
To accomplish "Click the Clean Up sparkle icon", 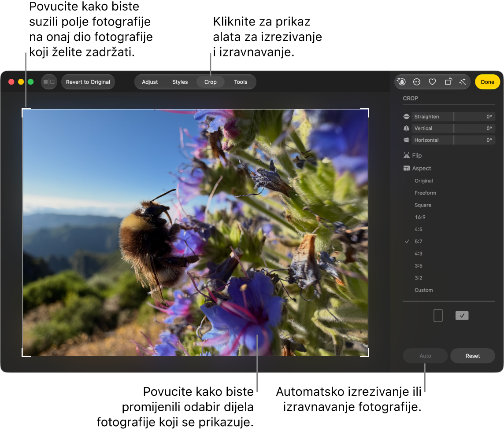I will click(401, 82).
